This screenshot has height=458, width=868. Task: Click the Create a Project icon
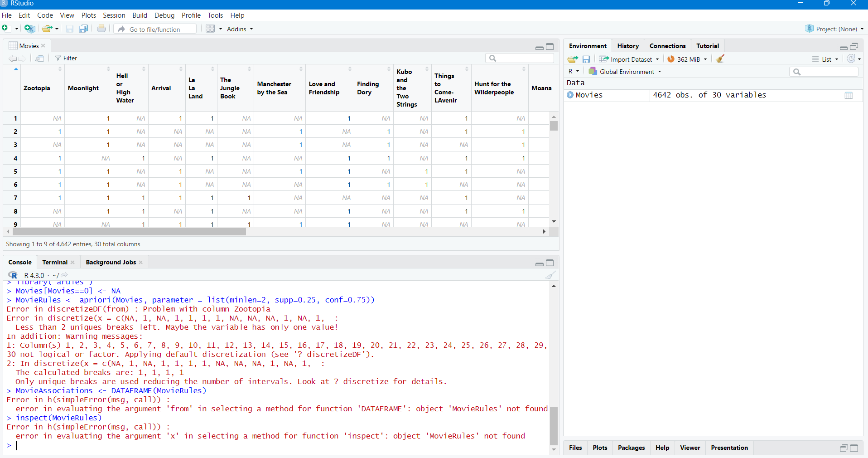(29, 29)
